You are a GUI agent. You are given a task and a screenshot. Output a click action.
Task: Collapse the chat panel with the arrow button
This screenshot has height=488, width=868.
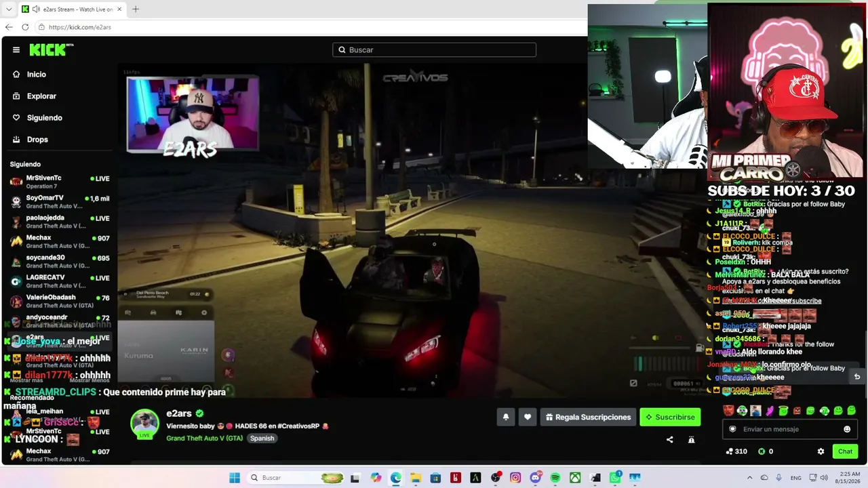pos(857,377)
